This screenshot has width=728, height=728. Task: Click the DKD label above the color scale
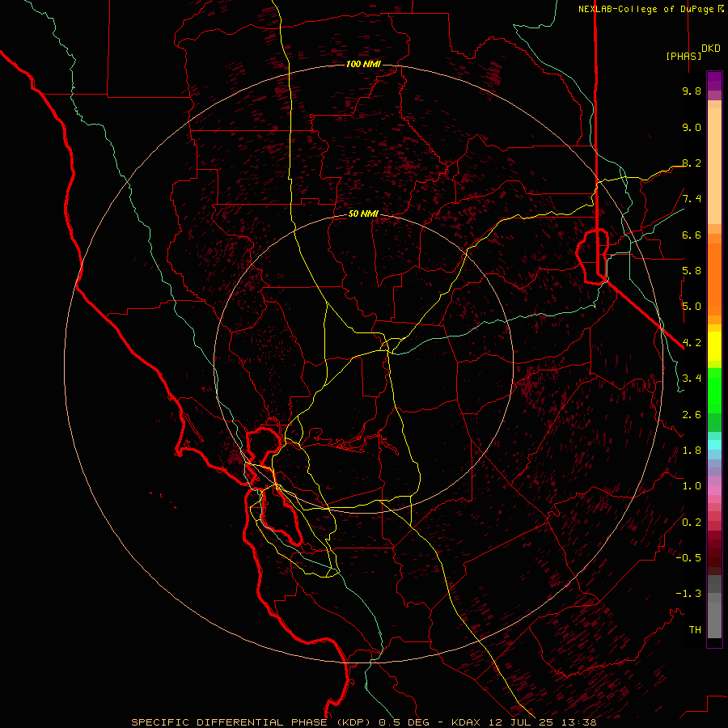(710, 49)
